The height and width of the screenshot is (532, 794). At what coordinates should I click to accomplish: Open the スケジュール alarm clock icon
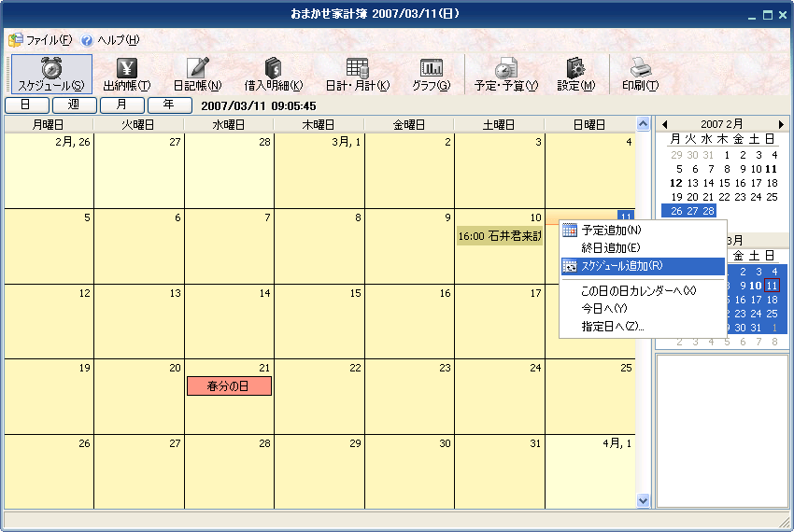51,68
